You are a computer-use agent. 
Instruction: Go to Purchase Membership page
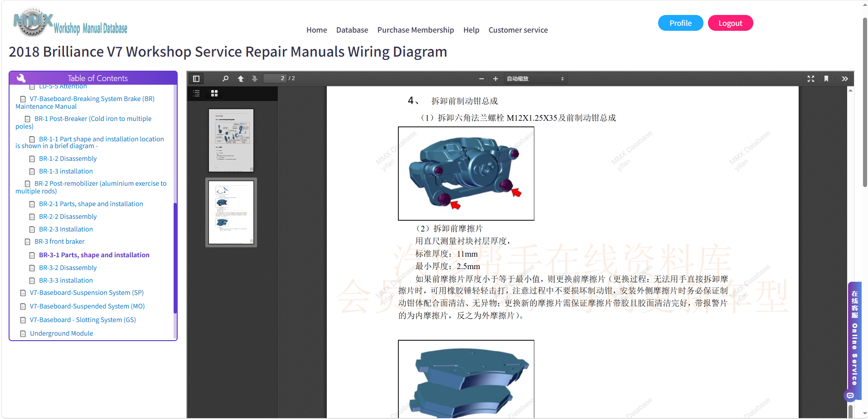point(416,30)
